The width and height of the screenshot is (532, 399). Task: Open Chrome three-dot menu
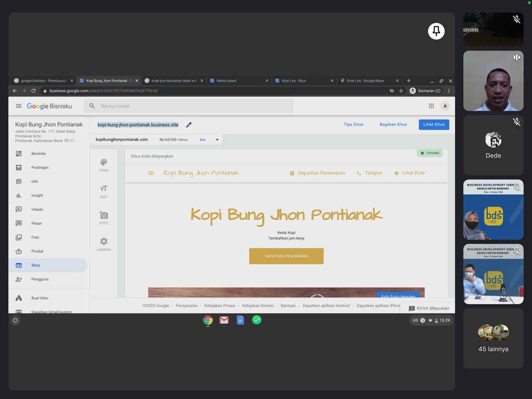pos(449,91)
